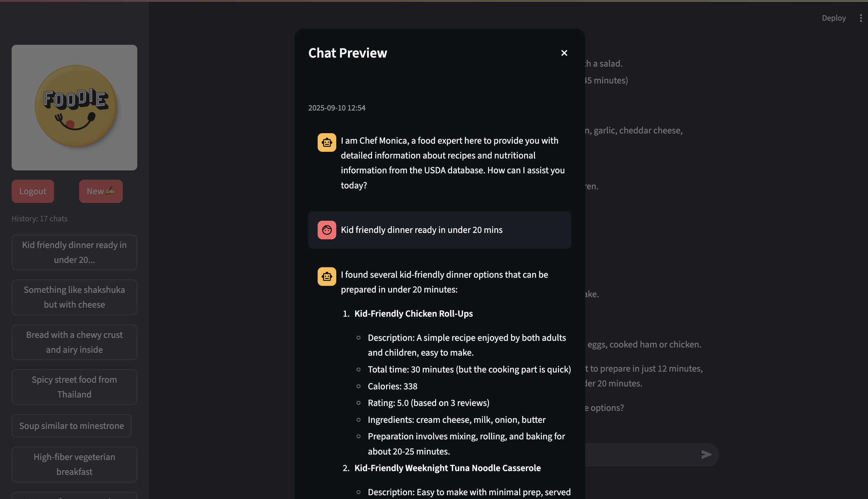Image resolution: width=868 pixels, height=499 pixels.
Task: Open 'High-fiber vegeterian breakfast' chat
Action: tap(74, 464)
